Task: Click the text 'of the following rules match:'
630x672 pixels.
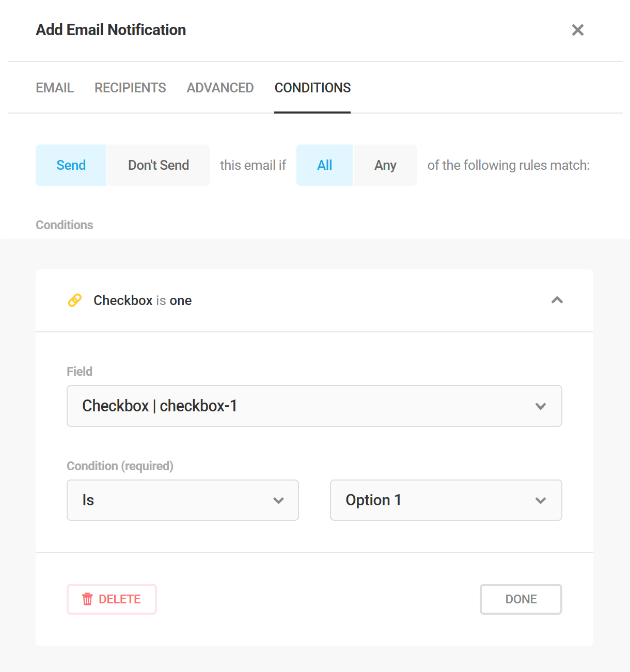Action: click(508, 165)
